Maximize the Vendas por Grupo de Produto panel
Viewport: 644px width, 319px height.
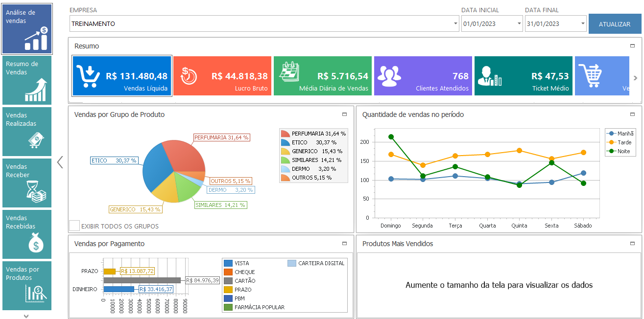(344, 114)
